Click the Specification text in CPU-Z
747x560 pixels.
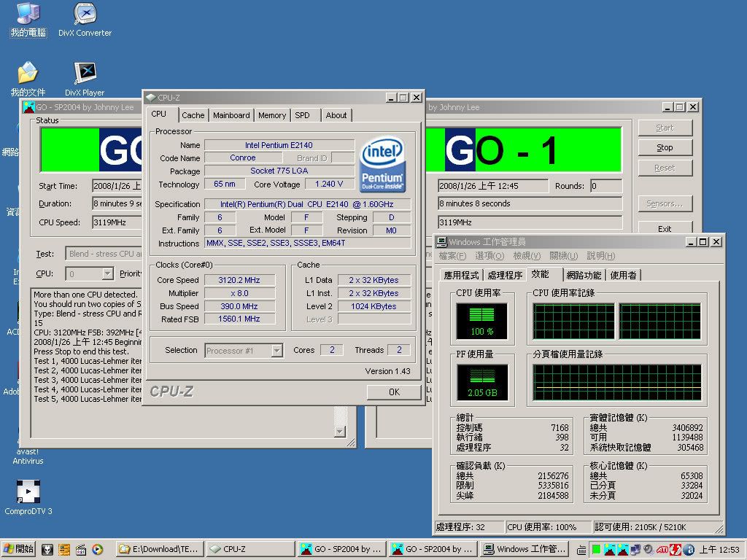click(x=307, y=204)
